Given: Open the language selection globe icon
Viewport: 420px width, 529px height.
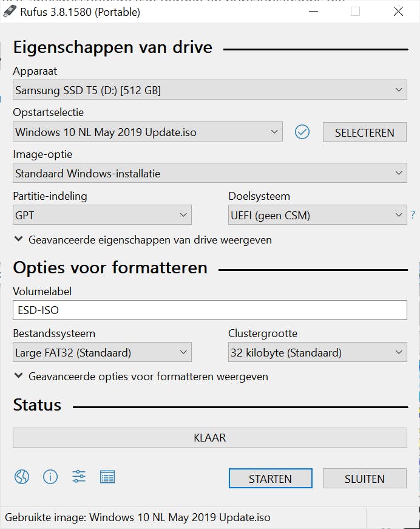Looking at the screenshot, I should 22,477.
